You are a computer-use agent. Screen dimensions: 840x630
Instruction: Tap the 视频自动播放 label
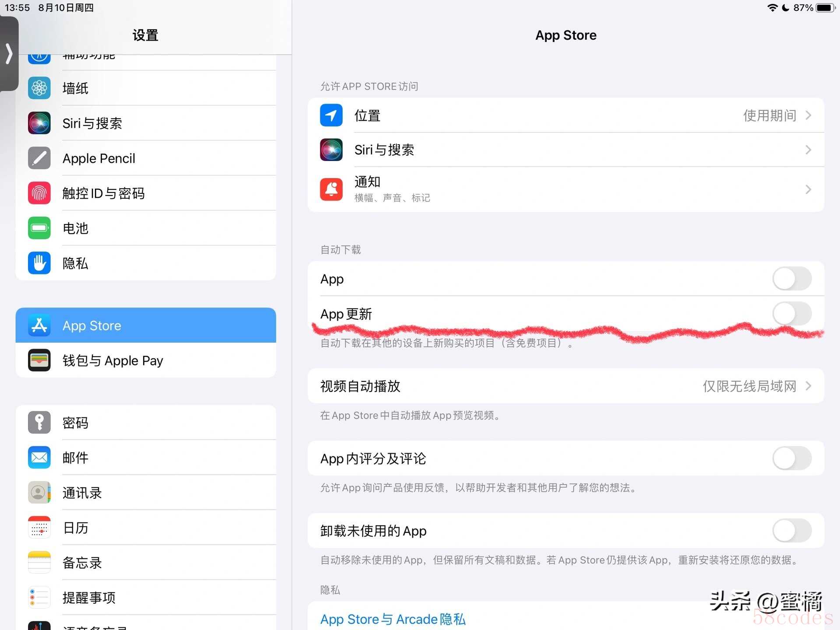coord(360,386)
